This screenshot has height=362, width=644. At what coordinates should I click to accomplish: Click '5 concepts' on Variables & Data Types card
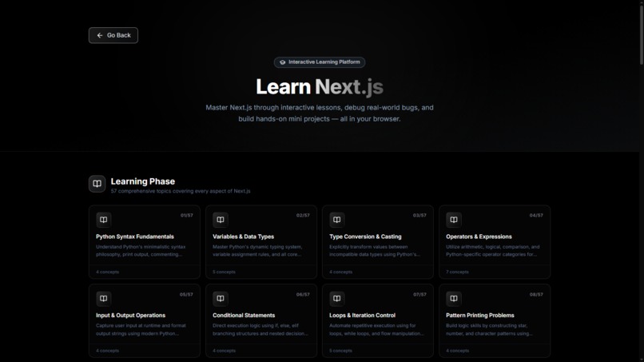[x=224, y=272]
